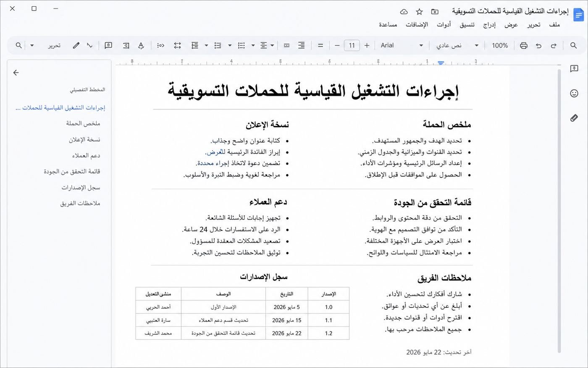Open the نص عادي paragraph style dropdown
588x368 pixels.
(x=457, y=45)
